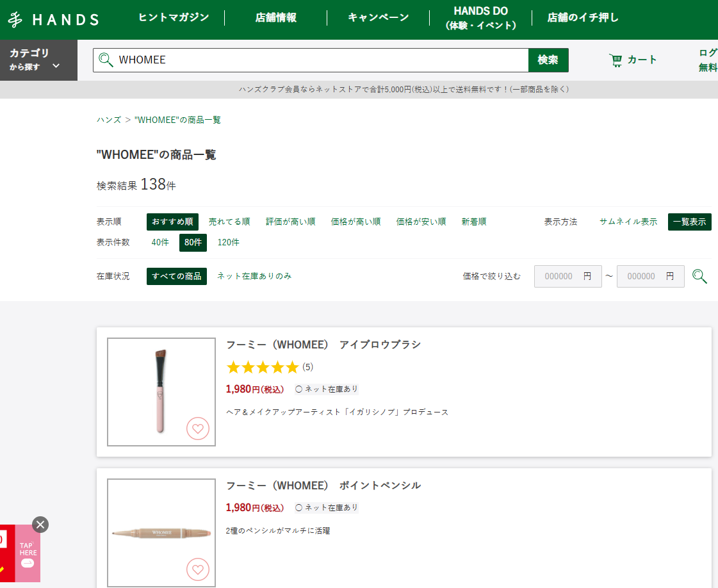Show 40件 per page
718x588 pixels.
(x=160, y=242)
